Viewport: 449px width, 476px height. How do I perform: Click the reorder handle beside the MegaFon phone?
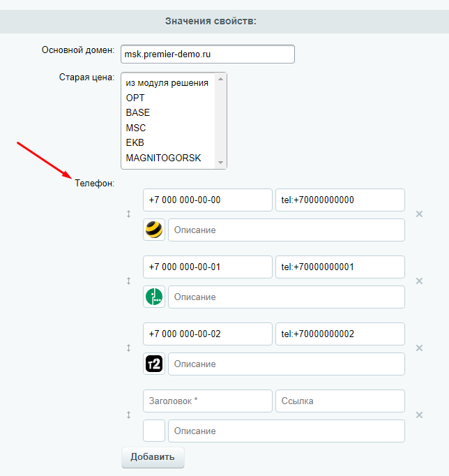(x=128, y=281)
